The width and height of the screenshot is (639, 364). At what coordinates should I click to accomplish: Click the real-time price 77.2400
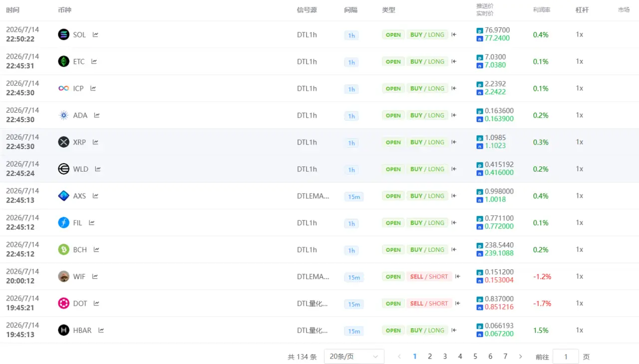click(x=497, y=38)
